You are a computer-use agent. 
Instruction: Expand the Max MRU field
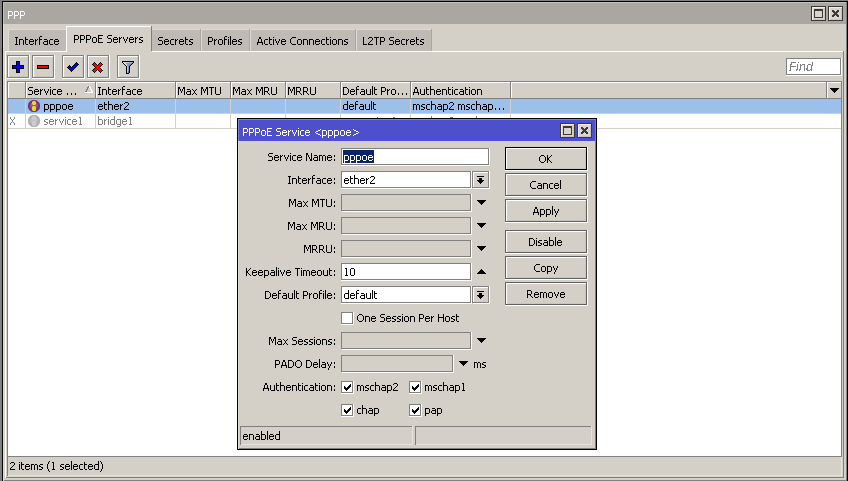(481, 226)
